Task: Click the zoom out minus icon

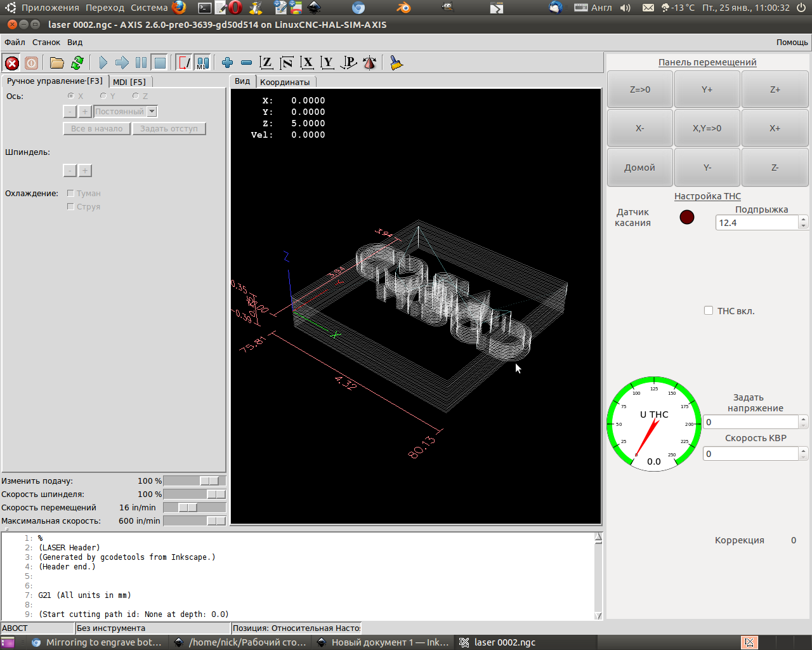Action: click(x=247, y=63)
